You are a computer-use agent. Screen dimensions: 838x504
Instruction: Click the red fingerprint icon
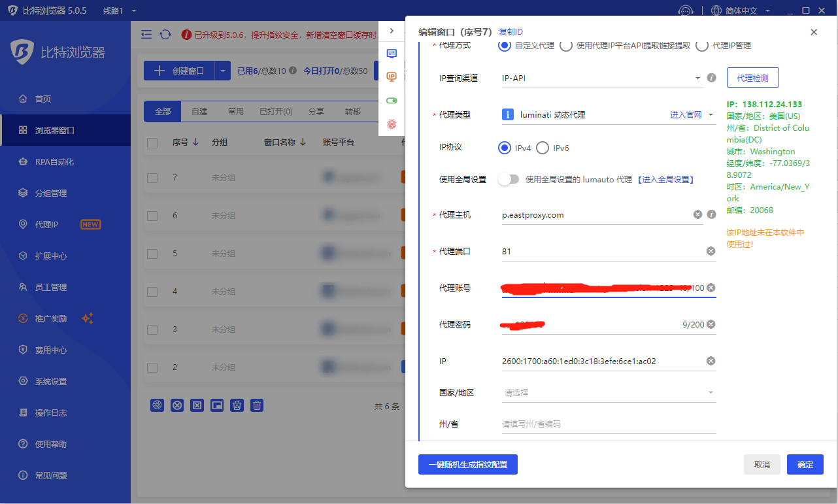[392, 124]
